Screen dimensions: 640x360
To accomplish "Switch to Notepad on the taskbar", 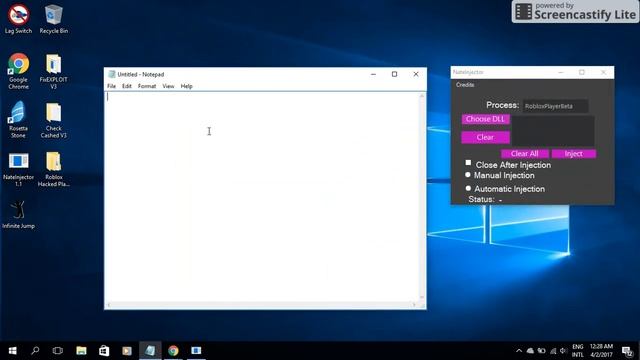I will 150,351.
